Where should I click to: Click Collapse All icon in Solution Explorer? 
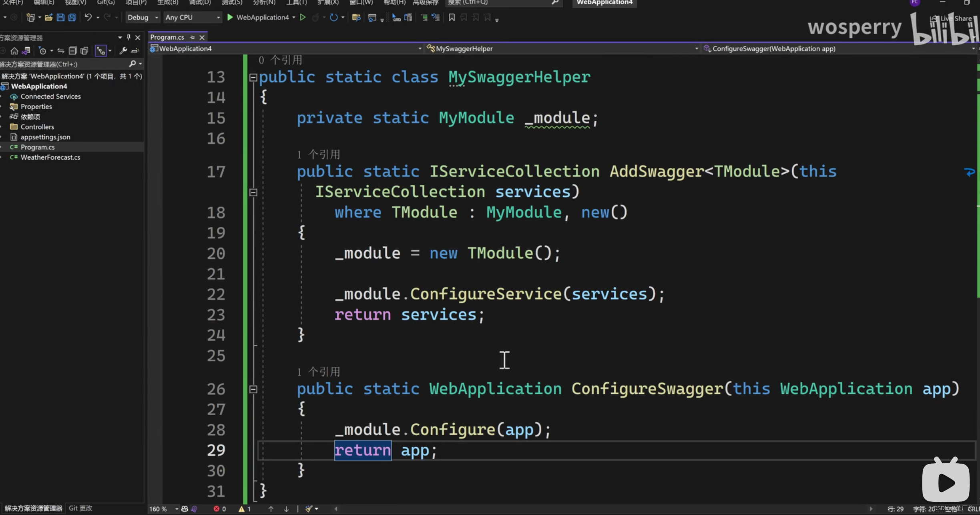(72, 51)
